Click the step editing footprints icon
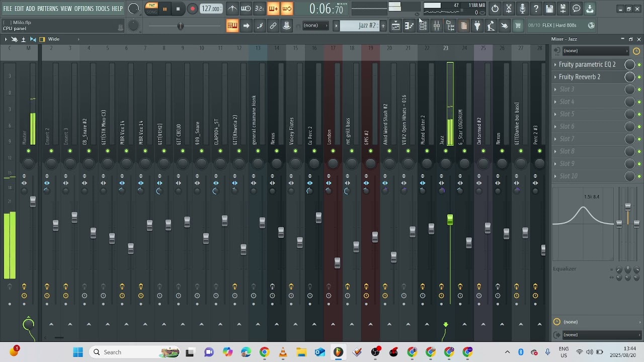The height and width of the screenshot is (362, 644). click(x=260, y=26)
